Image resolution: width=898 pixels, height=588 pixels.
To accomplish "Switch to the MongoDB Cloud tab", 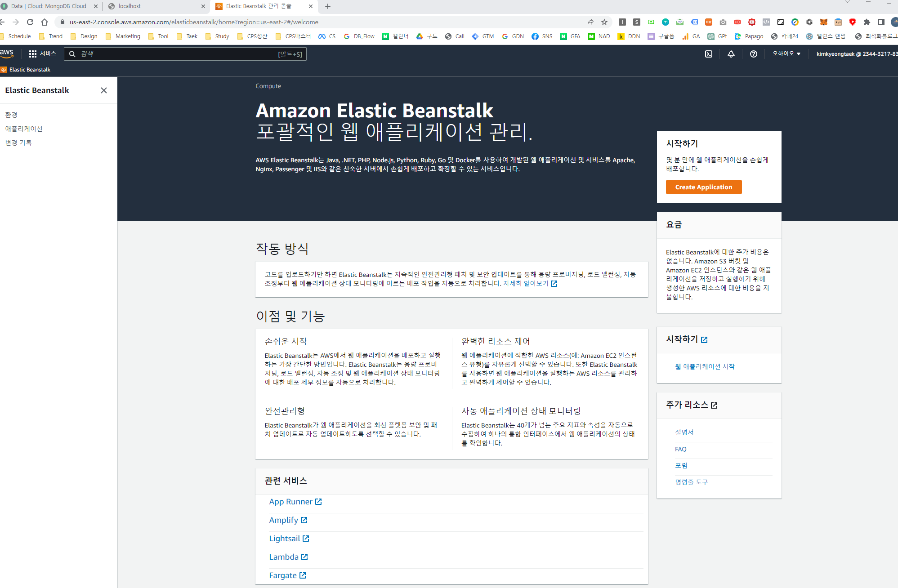I will point(49,6).
